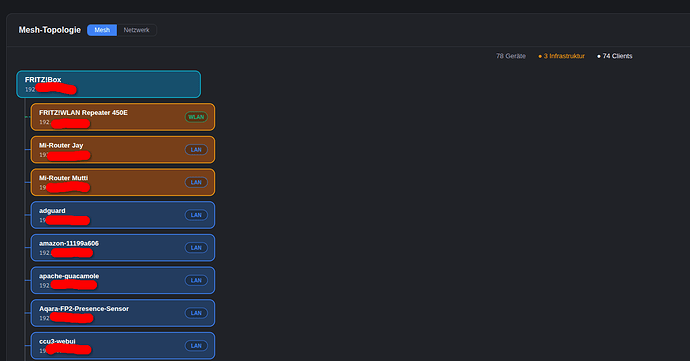This screenshot has height=361, width=690.
Task: Open the FRITZ!WLAN Repeater 450E card
Action: click(123, 117)
